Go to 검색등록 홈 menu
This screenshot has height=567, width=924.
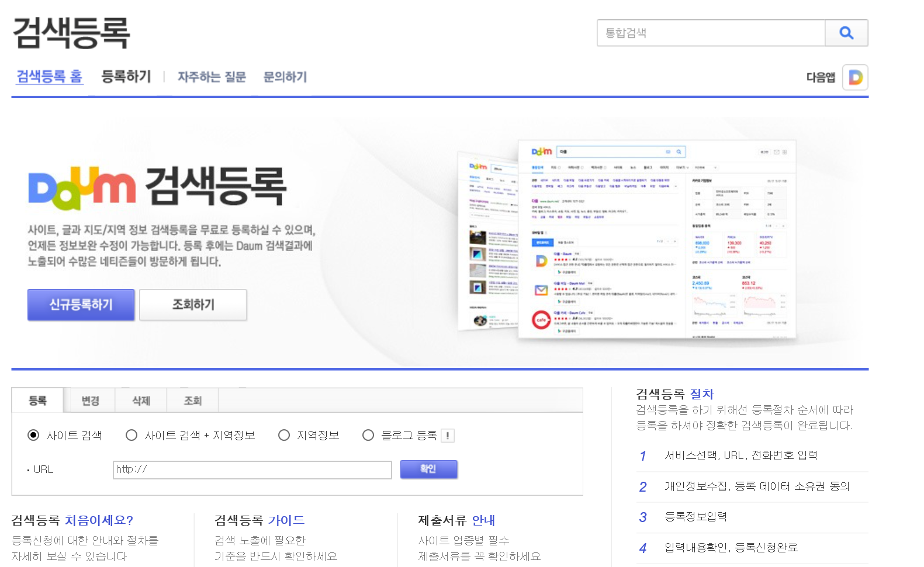coord(49,76)
